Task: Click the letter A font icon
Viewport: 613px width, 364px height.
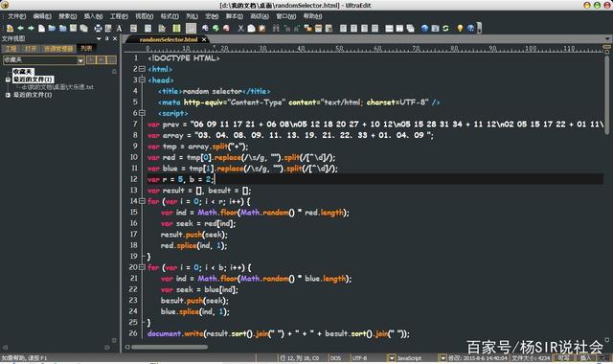Action: (119, 28)
